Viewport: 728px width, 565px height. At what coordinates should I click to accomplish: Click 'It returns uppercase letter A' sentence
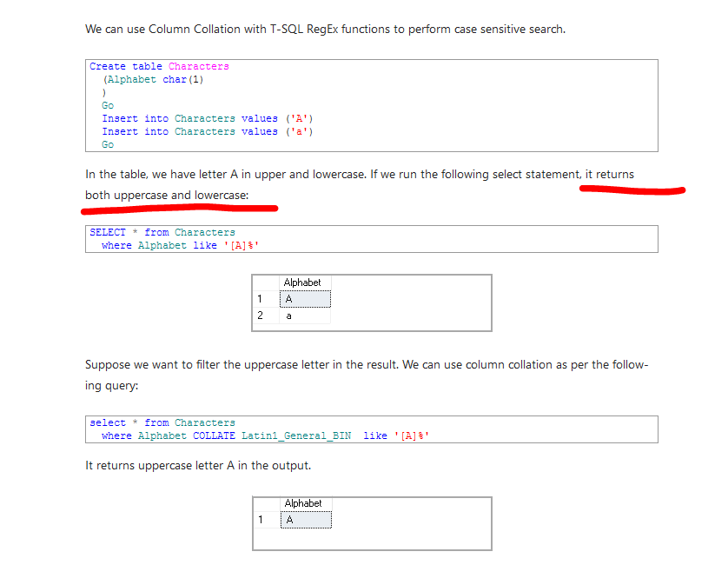click(197, 466)
